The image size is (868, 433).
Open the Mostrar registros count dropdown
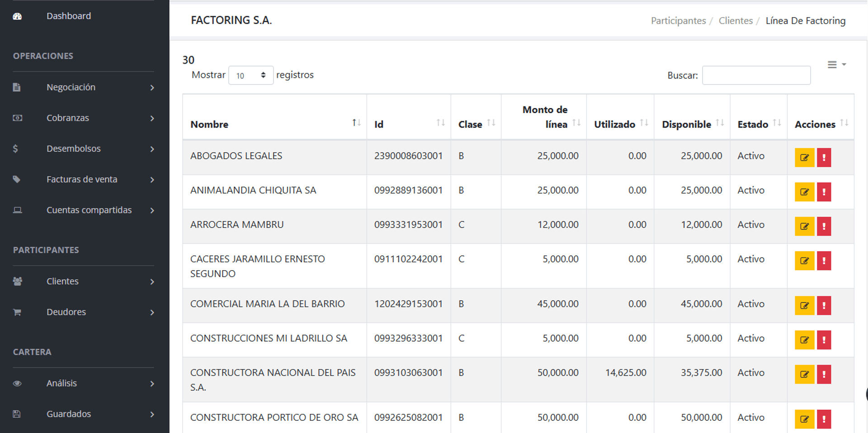coord(251,75)
